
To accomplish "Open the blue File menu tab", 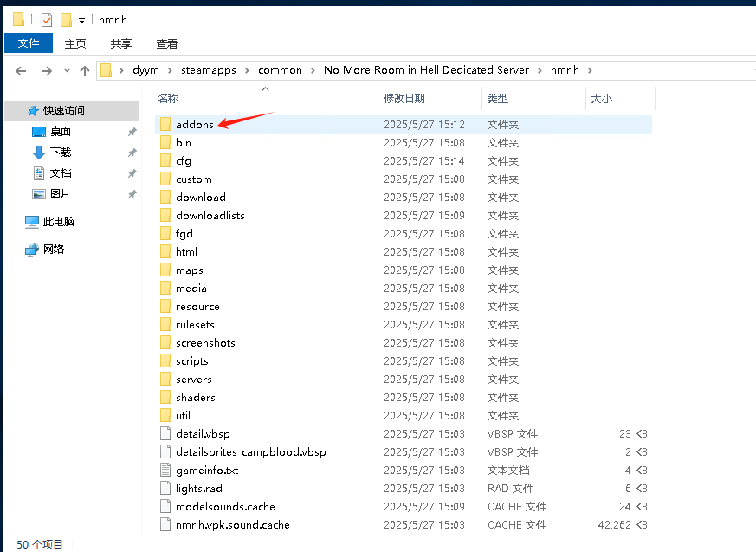I will click(29, 43).
